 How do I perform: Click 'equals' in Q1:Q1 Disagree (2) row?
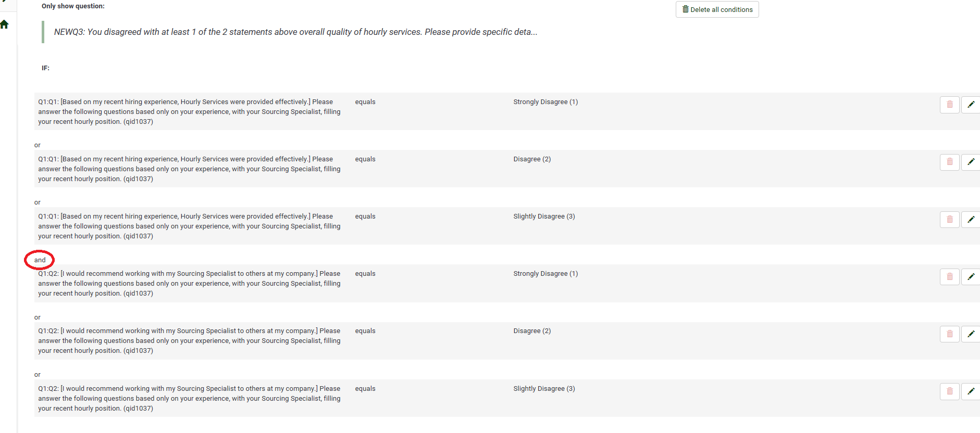[365, 159]
